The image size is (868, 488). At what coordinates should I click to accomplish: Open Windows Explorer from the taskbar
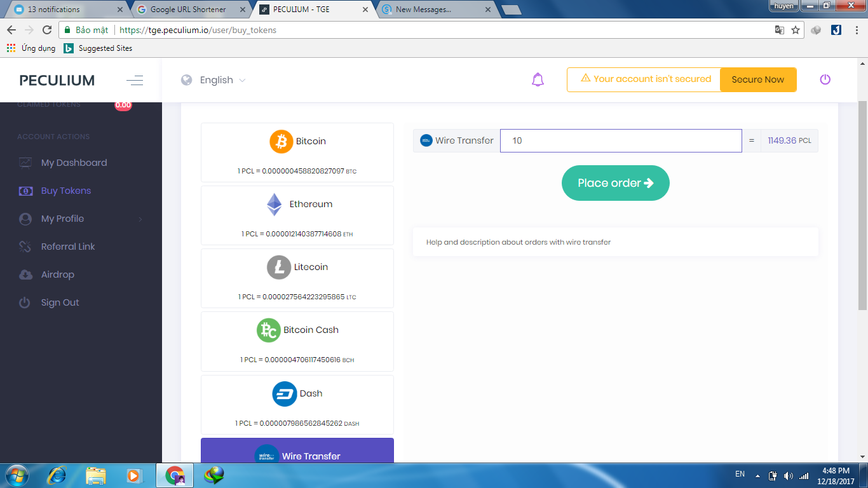click(96, 475)
